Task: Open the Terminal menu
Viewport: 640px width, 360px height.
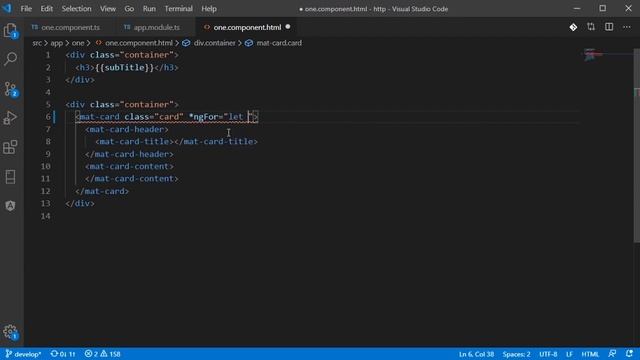Action: [x=178, y=9]
